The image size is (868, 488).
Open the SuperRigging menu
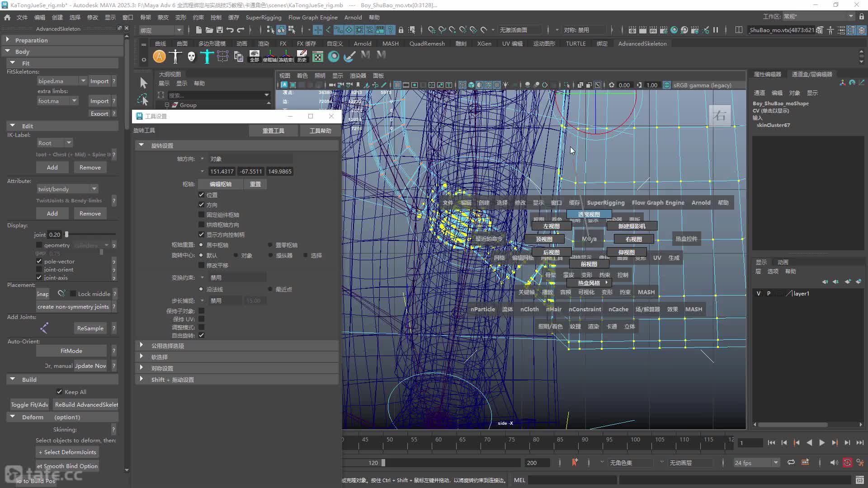coord(264,17)
